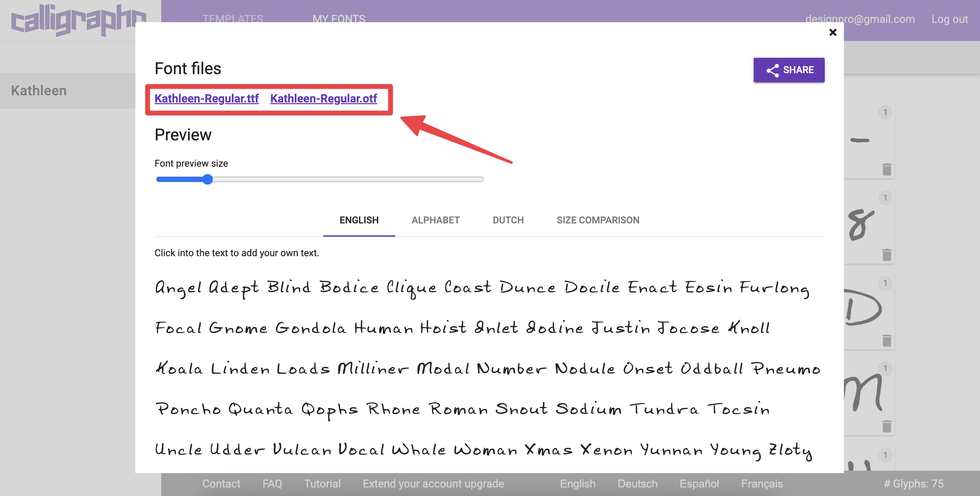The height and width of the screenshot is (496, 980).
Task: Delete the "M" glyph
Action: [887, 425]
